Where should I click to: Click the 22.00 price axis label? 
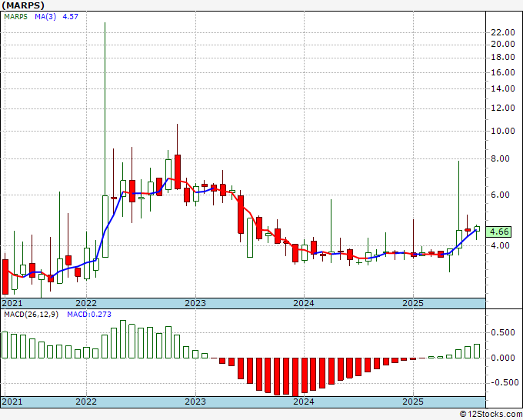point(503,32)
